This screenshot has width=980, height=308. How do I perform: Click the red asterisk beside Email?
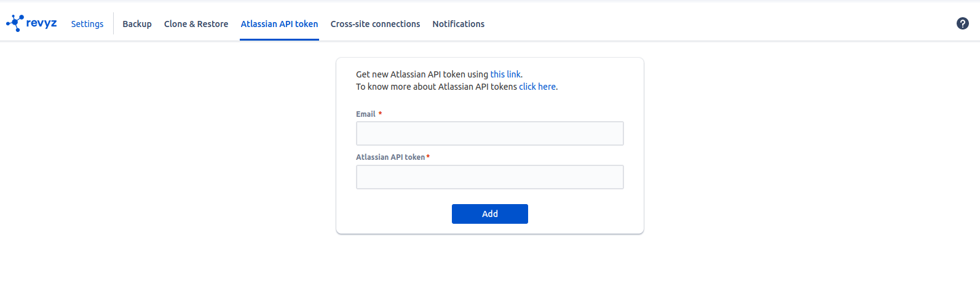point(380,114)
